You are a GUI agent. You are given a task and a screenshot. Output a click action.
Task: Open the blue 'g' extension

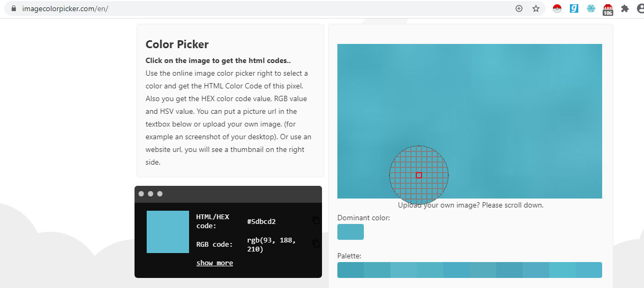click(574, 8)
